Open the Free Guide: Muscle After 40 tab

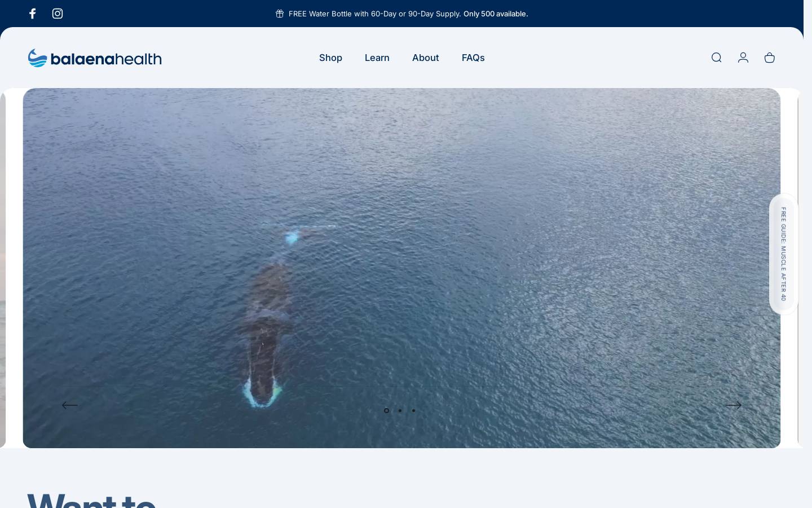coord(783,254)
